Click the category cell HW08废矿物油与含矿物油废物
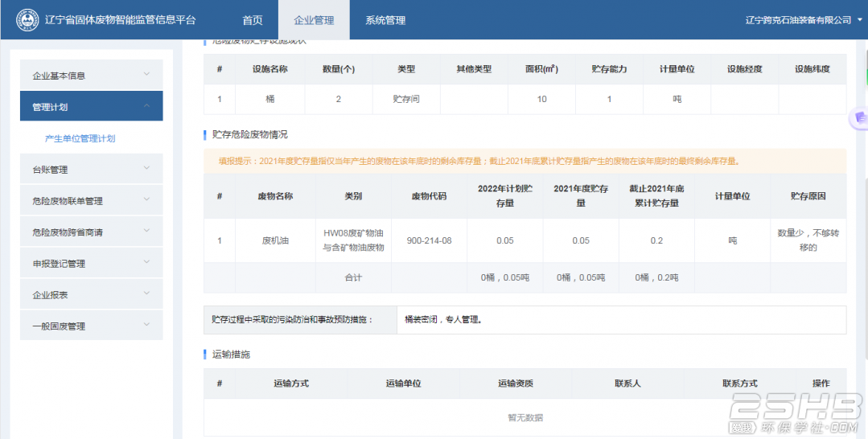Viewport: 868px width, 439px height. tap(353, 241)
